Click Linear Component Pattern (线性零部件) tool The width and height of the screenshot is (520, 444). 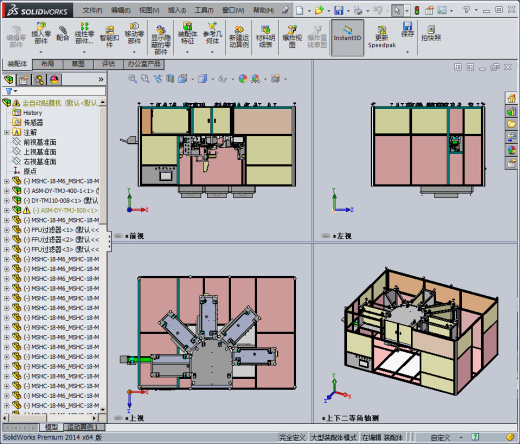tap(84, 33)
